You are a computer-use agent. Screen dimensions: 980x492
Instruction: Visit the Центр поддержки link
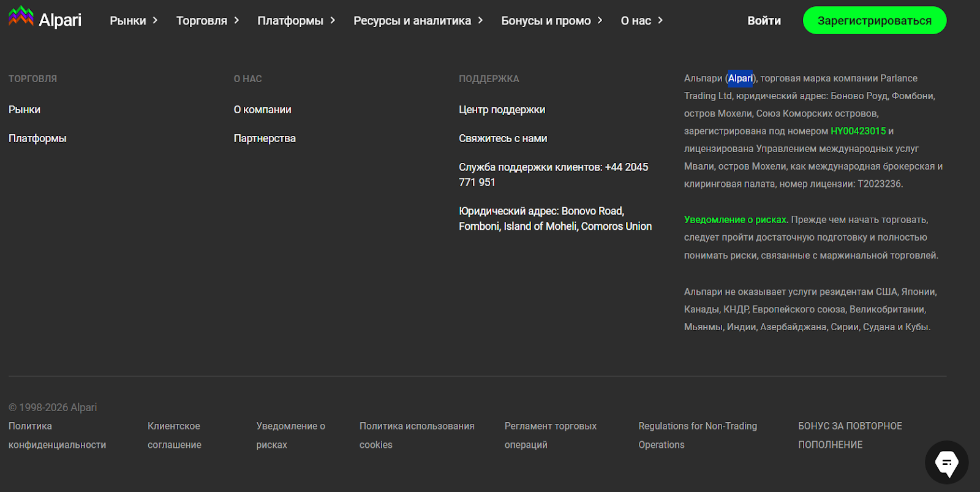[x=502, y=110]
